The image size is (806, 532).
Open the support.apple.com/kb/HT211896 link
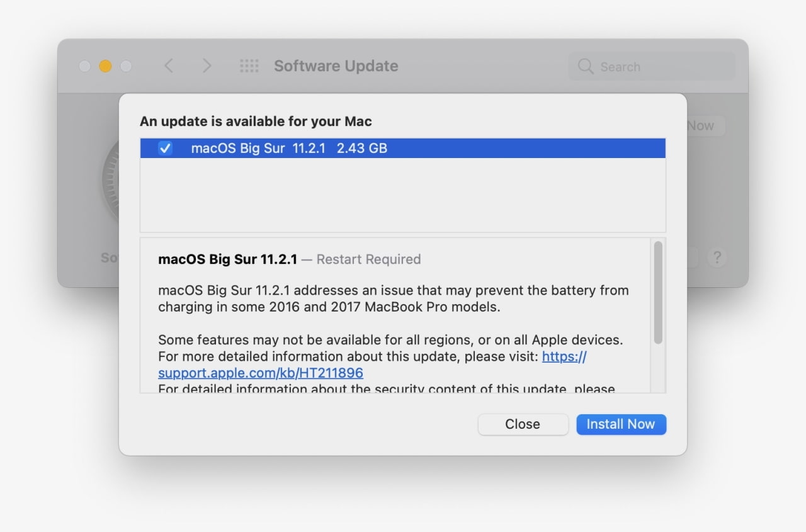[261, 373]
